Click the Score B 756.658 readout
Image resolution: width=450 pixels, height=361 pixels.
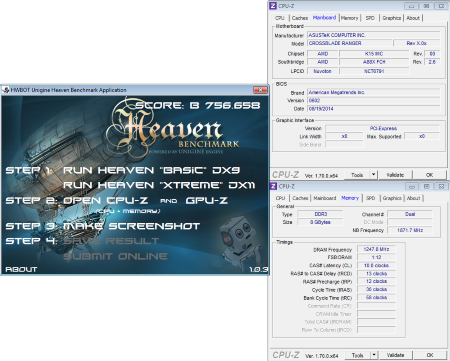pos(198,105)
